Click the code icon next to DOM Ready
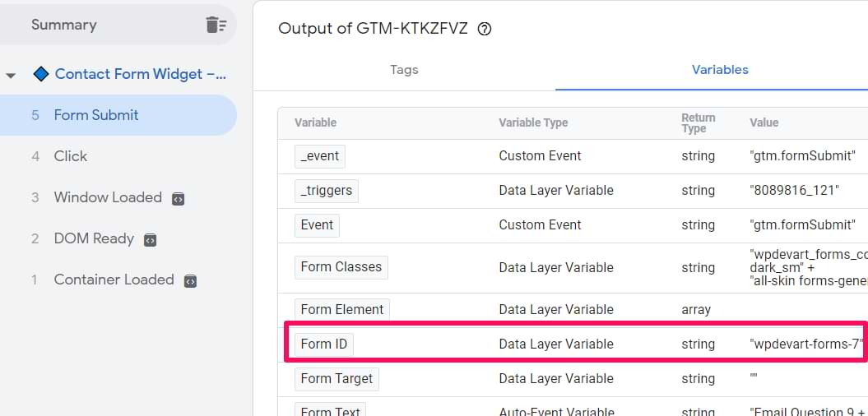The height and width of the screenshot is (416, 868). tap(150, 240)
